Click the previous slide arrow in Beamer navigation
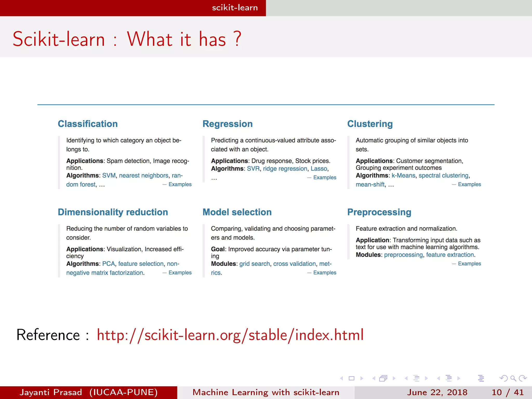The width and height of the screenshot is (532, 399). click(342, 378)
